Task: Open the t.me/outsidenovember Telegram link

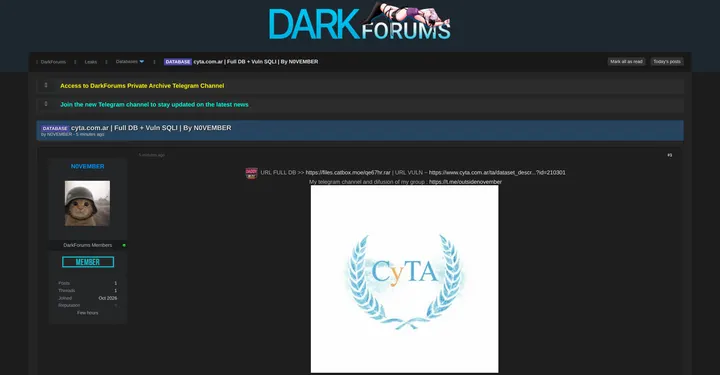Action: [x=465, y=182]
